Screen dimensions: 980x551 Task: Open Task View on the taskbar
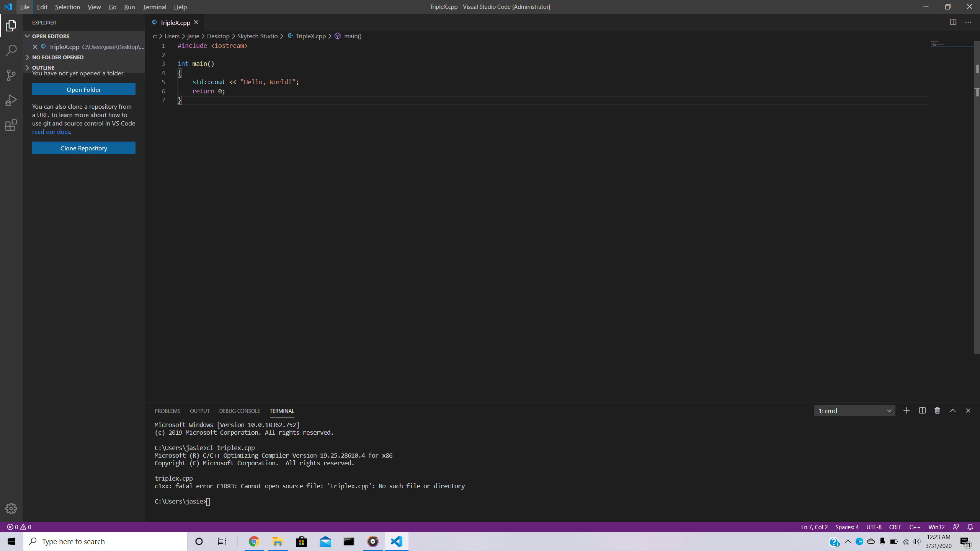click(x=222, y=541)
